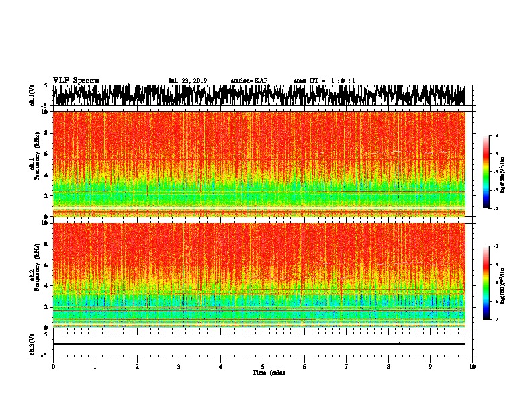Click the "VLF Spectra" plot title
The image size is (532, 411).
[76, 81]
